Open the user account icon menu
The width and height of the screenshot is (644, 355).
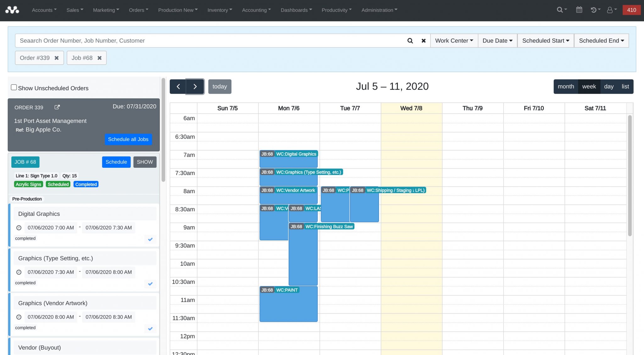(x=611, y=10)
